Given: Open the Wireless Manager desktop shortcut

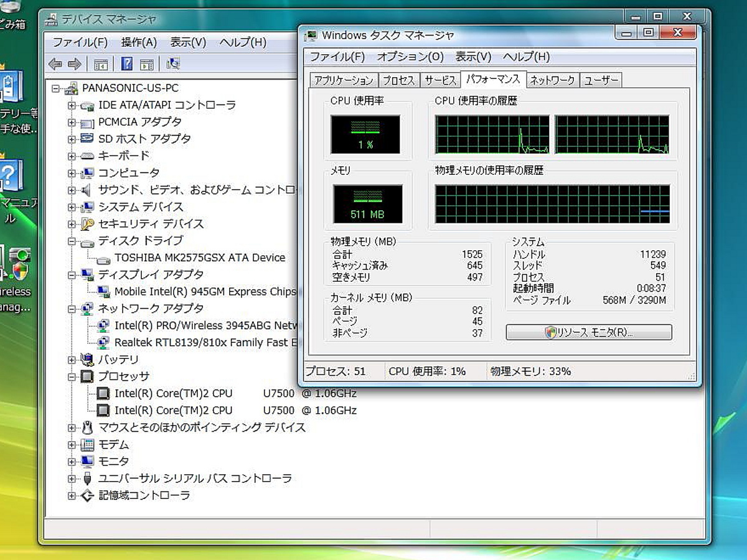Looking at the screenshot, I should (15, 280).
